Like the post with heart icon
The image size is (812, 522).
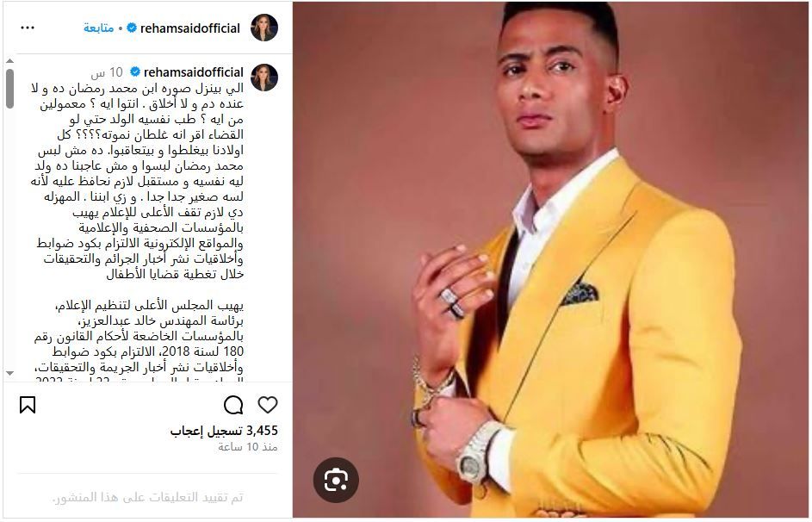268,405
